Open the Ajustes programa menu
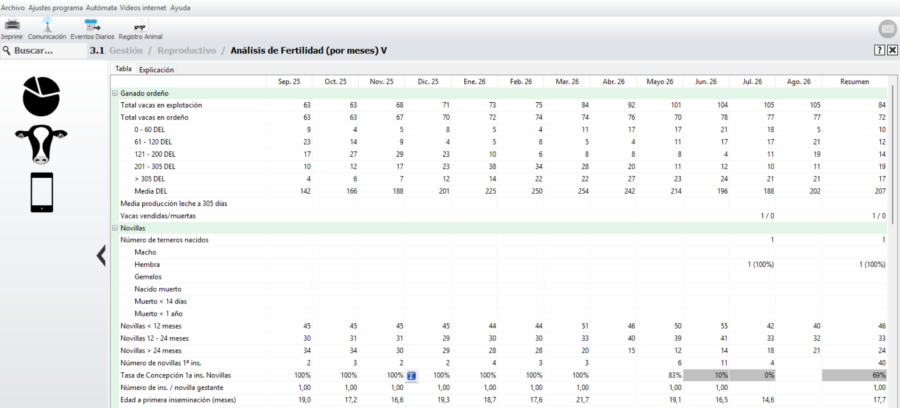Viewport: 900px width, 408px height. coord(56,8)
